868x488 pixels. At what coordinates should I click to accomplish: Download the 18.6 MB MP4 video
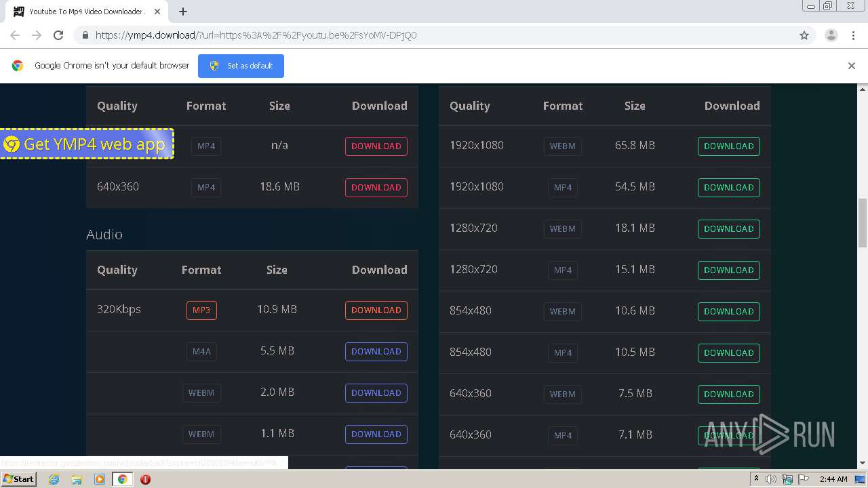coord(376,188)
